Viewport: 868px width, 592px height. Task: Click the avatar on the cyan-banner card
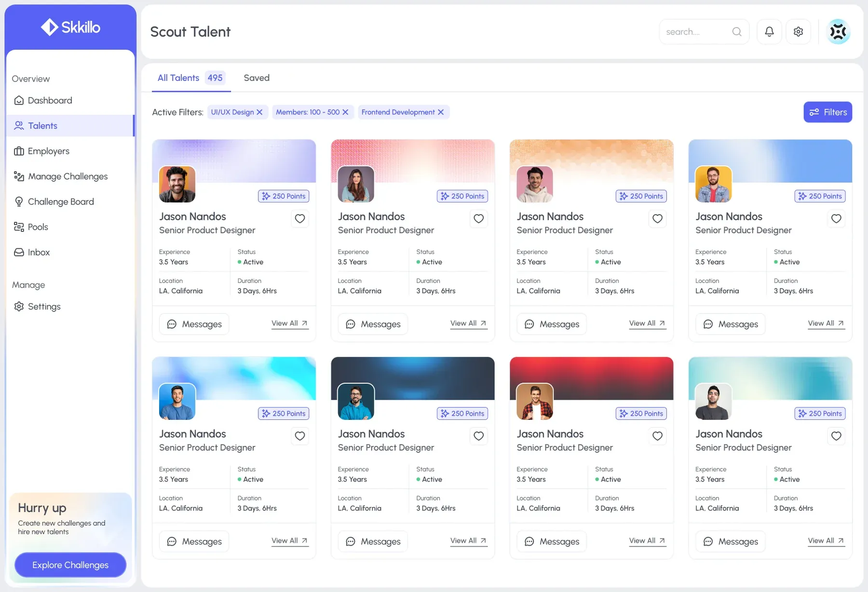point(177,402)
